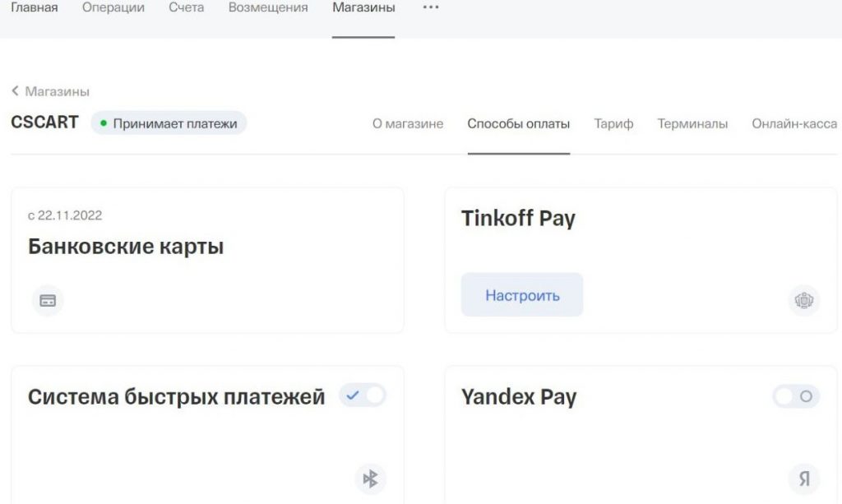This screenshot has width=842, height=504.
Task: Click the date text с 22.11.2022
Action: pyautogui.click(x=65, y=215)
